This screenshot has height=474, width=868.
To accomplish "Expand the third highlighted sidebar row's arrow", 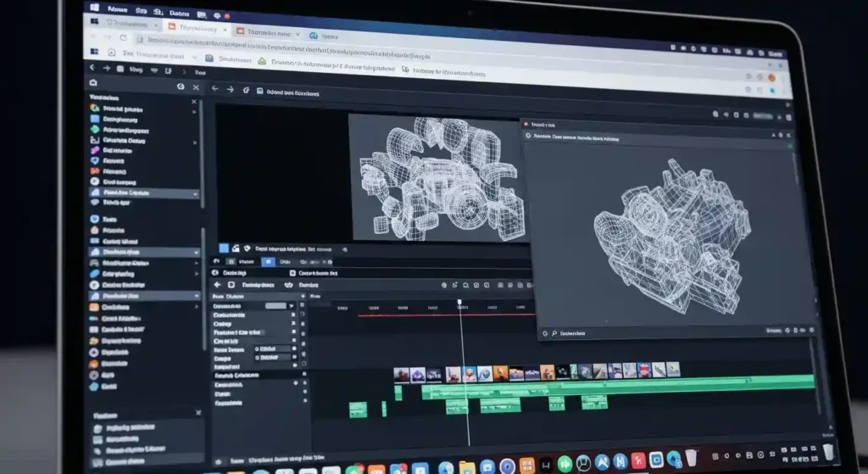I will pyautogui.click(x=196, y=296).
